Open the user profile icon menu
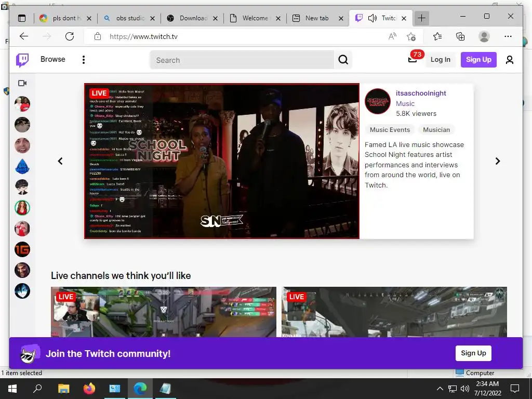Viewport: 532px width, 399px height. [x=509, y=60]
